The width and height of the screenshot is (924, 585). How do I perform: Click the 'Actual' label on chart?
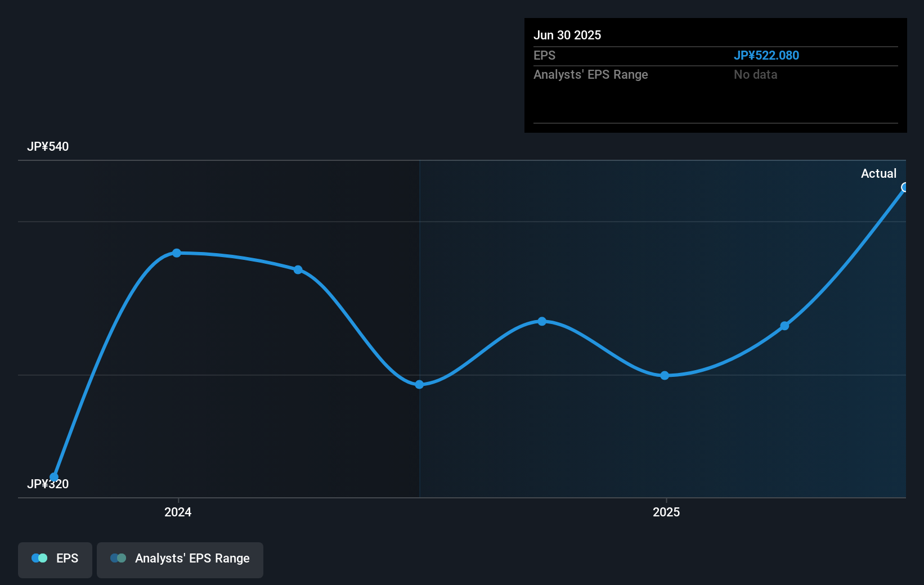pos(878,174)
